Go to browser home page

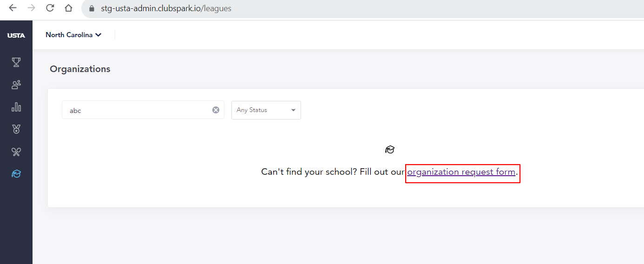pos(68,8)
